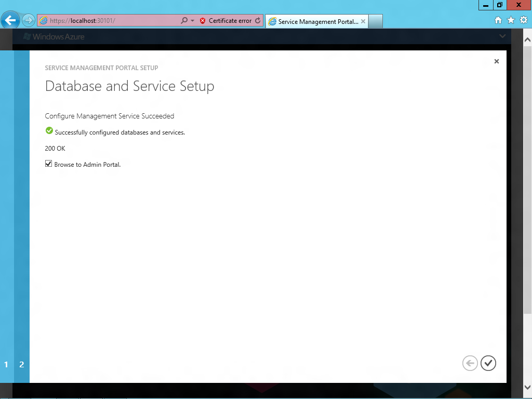Go to wizard step 1
This screenshot has height=399, width=532.
tap(6, 364)
